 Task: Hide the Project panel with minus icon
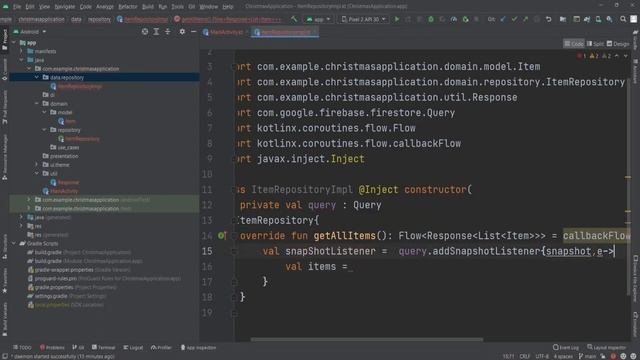[193, 31]
